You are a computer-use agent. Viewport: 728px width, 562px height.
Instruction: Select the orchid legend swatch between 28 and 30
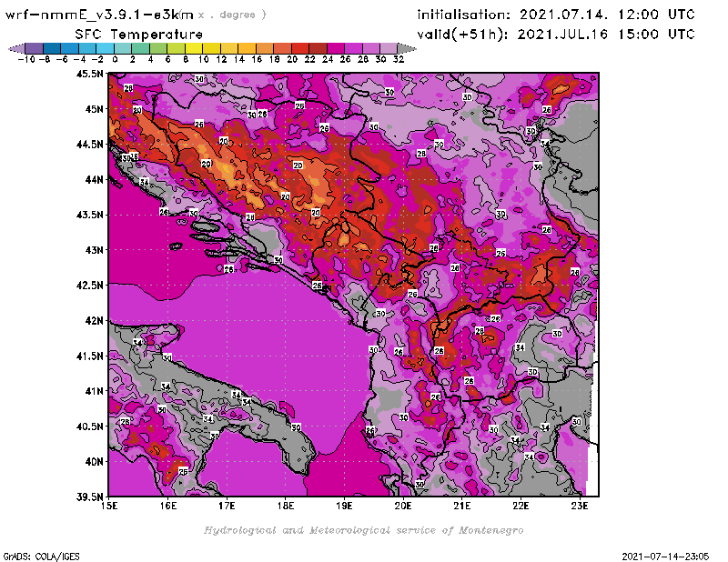371,48
